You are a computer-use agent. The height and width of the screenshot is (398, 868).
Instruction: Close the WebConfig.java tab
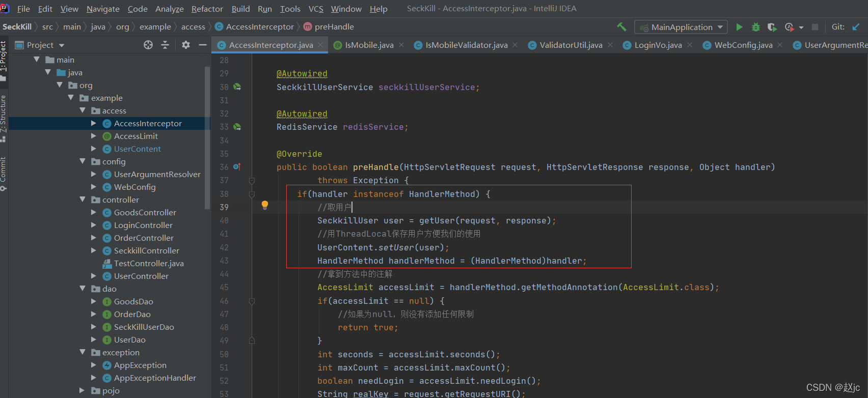tap(780, 45)
